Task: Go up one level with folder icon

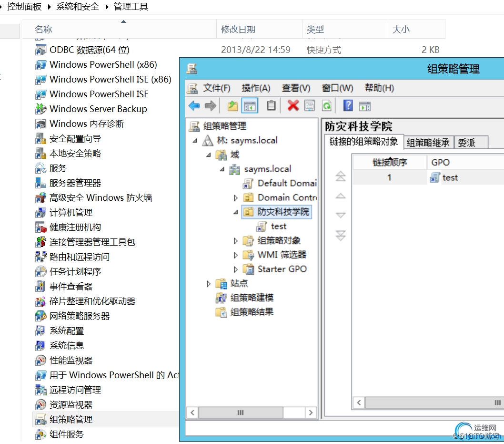Action: [232, 105]
